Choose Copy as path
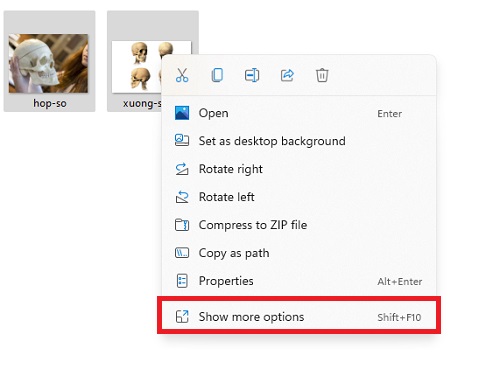 (x=299, y=253)
